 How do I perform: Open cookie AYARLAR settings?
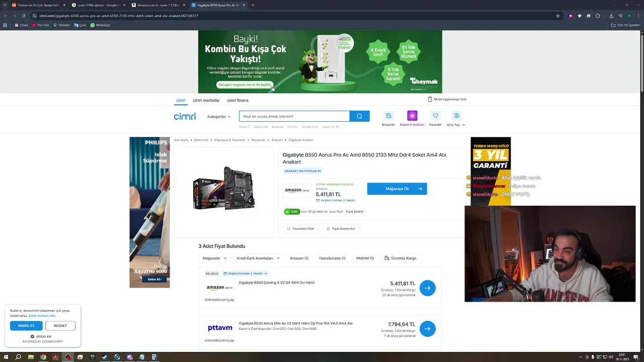click(x=41, y=336)
